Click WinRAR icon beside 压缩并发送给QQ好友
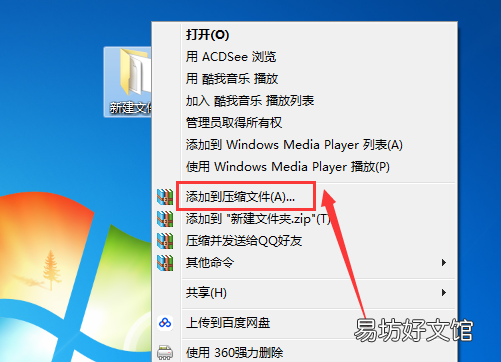 [165, 241]
